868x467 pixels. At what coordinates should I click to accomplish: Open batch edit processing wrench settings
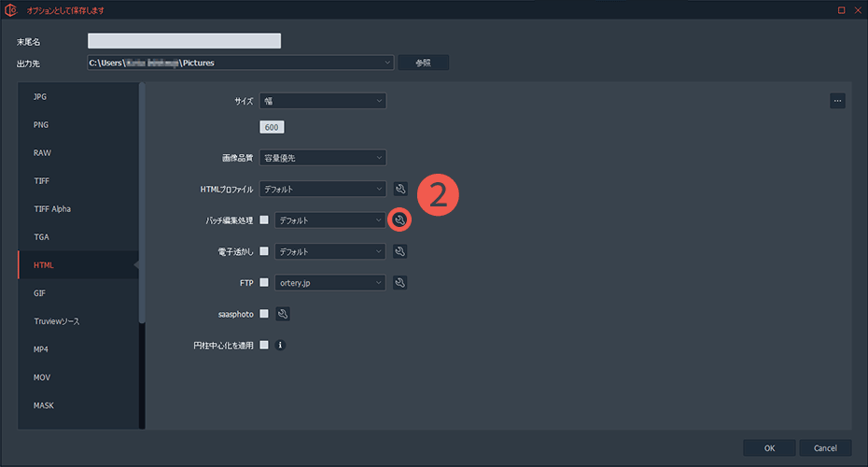(x=399, y=220)
